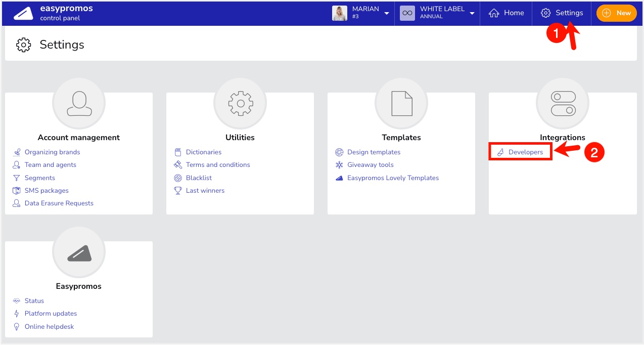The height and width of the screenshot is (345, 644).
Task: Open the Dictionaries link
Action: click(204, 152)
